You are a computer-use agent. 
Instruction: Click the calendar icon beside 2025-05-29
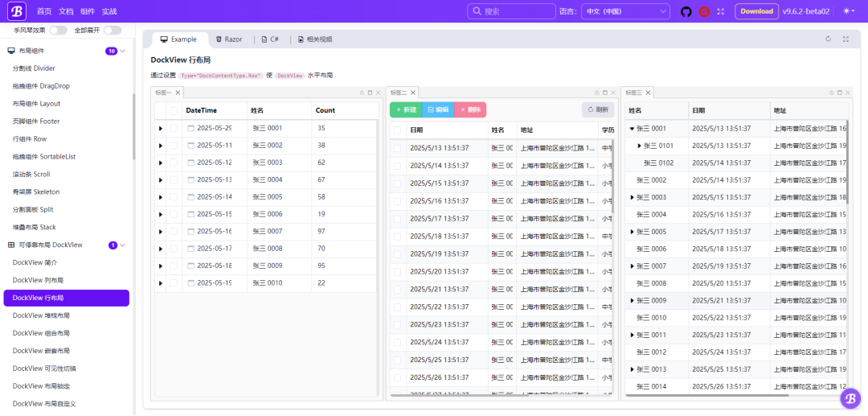pyautogui.click(x=191, y=128)
